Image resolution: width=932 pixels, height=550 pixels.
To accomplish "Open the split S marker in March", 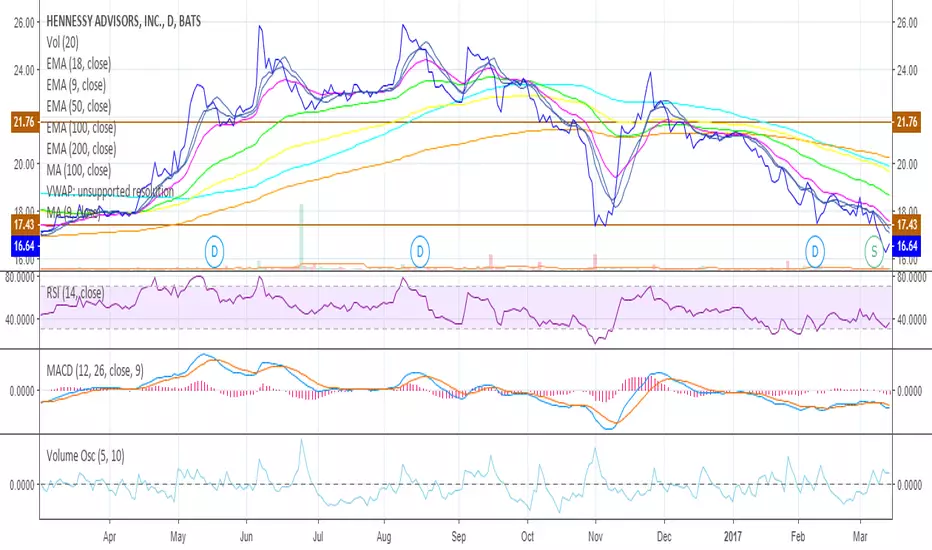I will (x=874, y=252).
